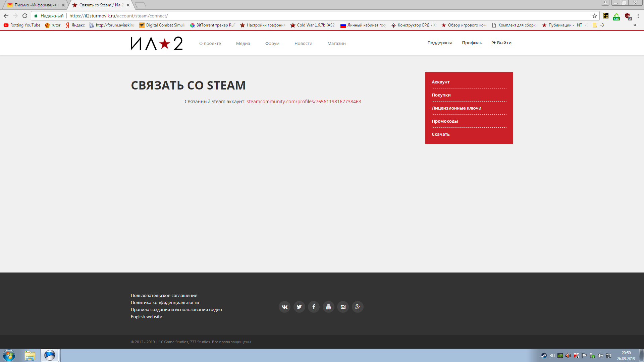
Task: Expand hidden bookmarks overflow chevron
Action: (635, 25)
